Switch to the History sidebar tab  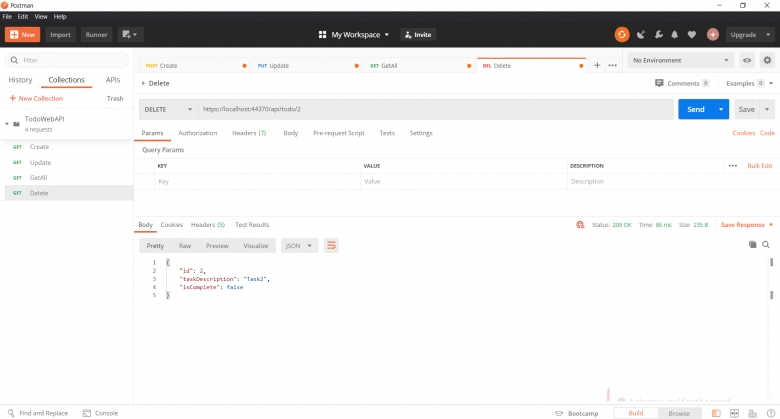pyautogui.click(x=20, y=80)
